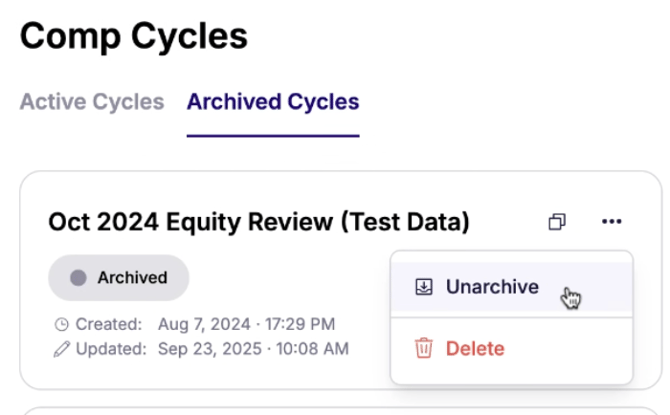Image resolution: width=670 pixels, height=415 pixels.
Task: Switch to the Active Cycles tab
Action: coord(92,102)
